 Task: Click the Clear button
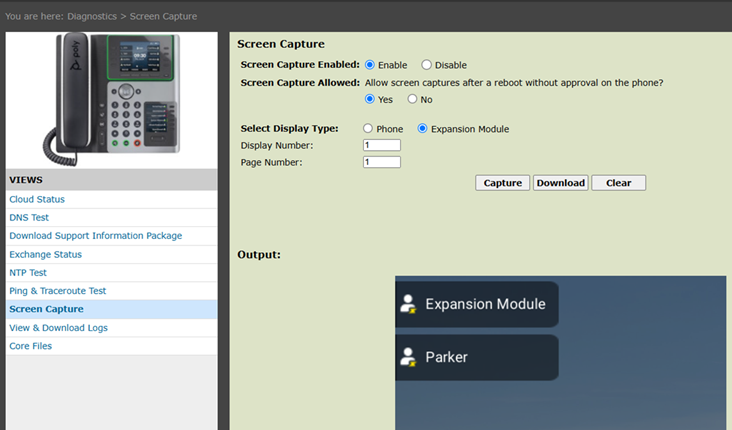click(619, 183)
